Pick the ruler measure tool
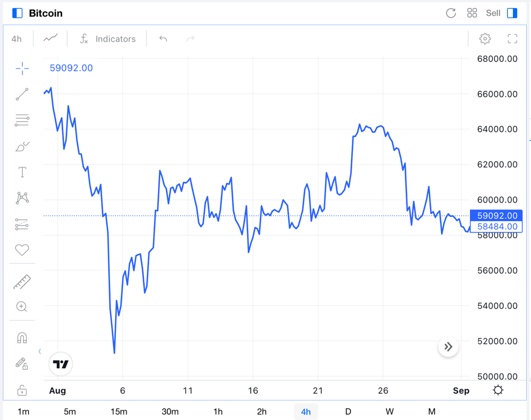This screenshot has height=420, width=531. point(22,282)
